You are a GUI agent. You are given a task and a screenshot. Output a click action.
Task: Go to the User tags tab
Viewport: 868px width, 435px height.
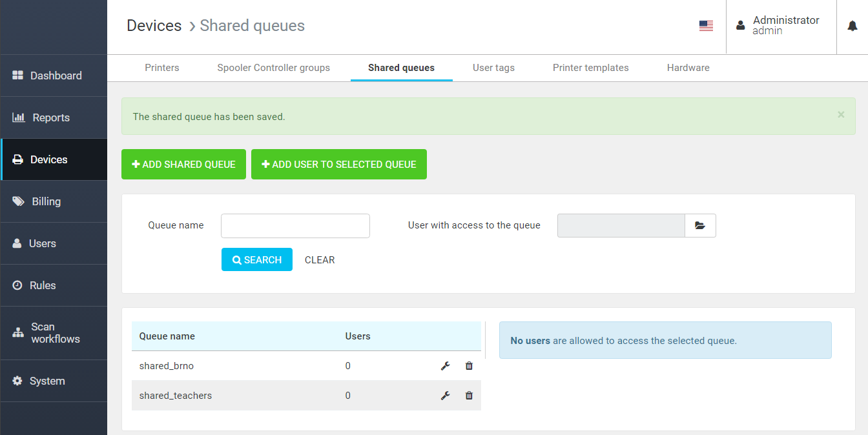(493, 68)
